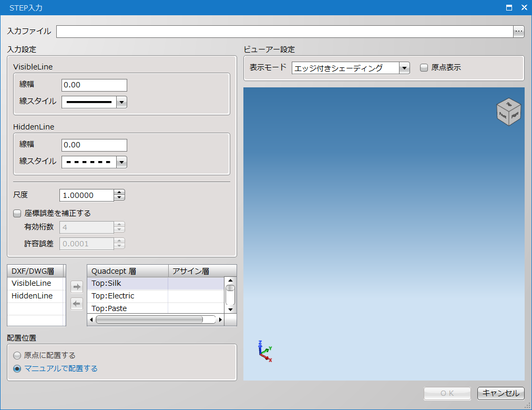Viewport: 532px width, 410px height.
Task: Click the right arrow assign layer button
Action: (77, 287)
